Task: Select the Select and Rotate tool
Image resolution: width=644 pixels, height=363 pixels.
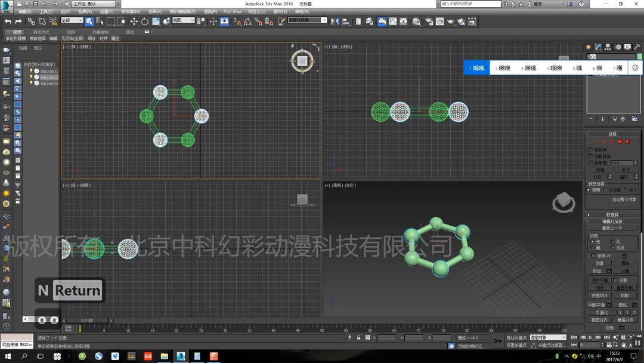Action: point(144,22)
